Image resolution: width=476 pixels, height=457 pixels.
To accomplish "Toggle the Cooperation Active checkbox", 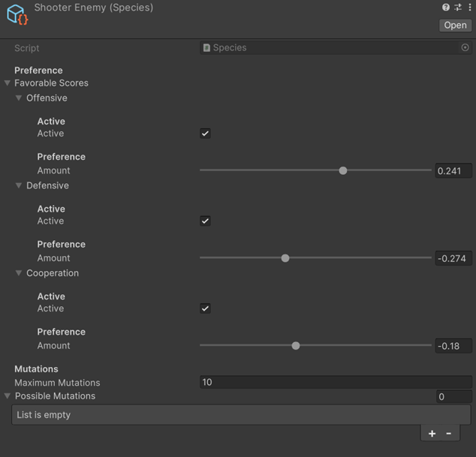I will pos(205,308).
